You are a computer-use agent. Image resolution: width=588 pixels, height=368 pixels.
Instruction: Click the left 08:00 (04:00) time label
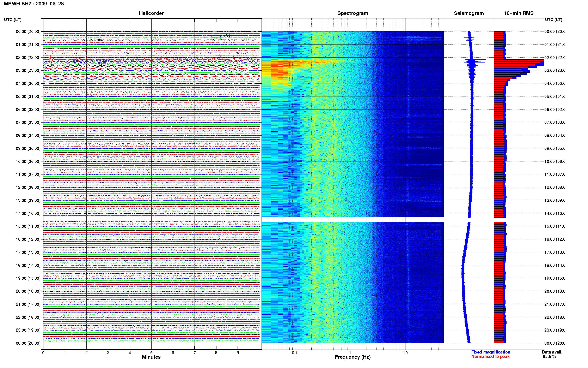click(28, 135)
